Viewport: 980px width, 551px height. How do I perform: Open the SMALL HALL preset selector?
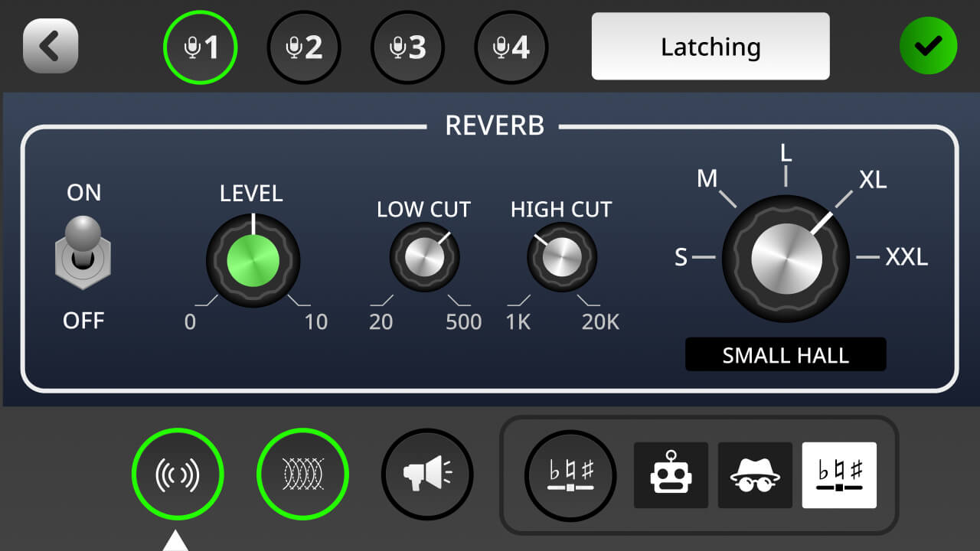pos(785,354)
